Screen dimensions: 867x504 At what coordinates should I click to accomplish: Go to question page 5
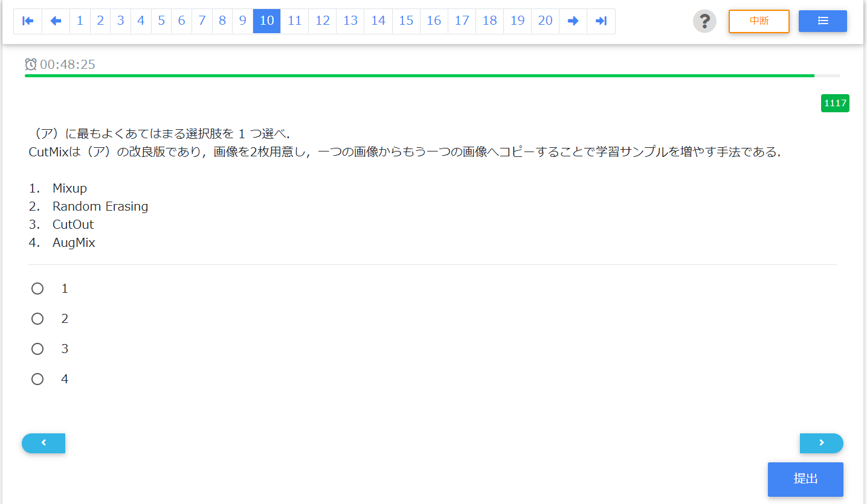(x=161, y=21)
